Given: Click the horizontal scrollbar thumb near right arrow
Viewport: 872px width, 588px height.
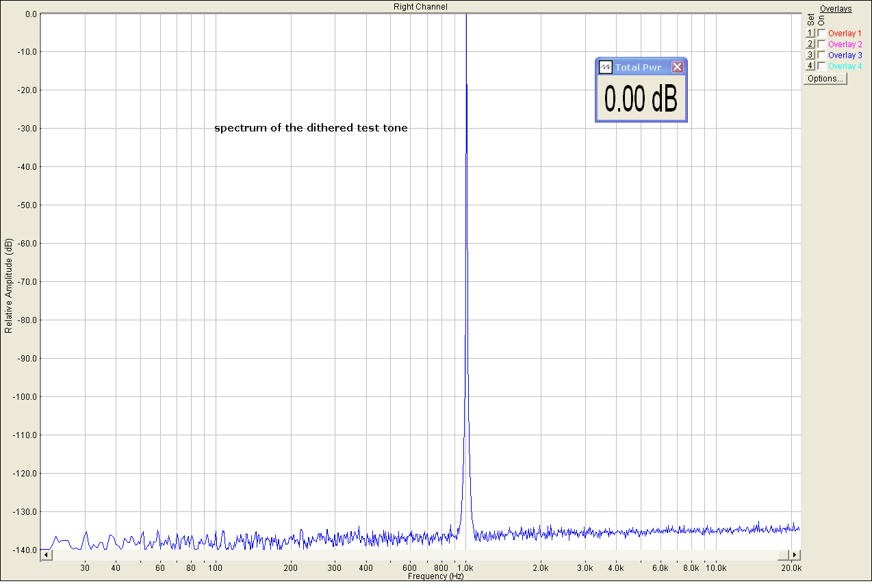Looking at the screenshot, I should pyautogui.click(x=784, y=554).
